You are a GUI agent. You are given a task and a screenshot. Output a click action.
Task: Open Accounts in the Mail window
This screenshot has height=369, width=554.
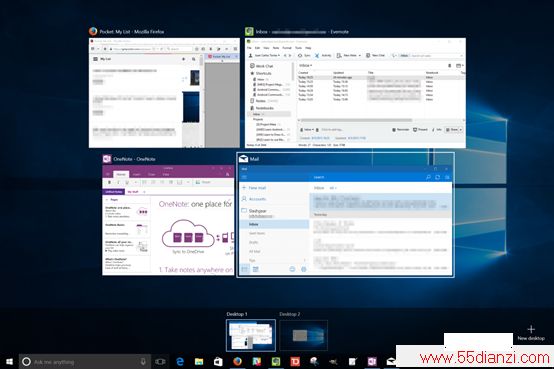coord(254,199)
